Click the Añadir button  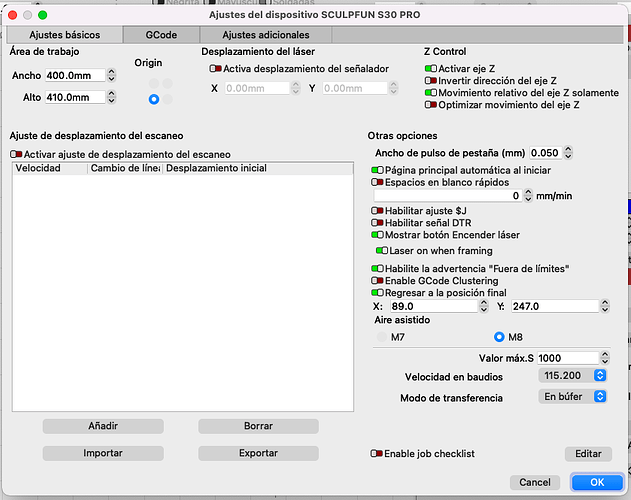tap(103, 426)
